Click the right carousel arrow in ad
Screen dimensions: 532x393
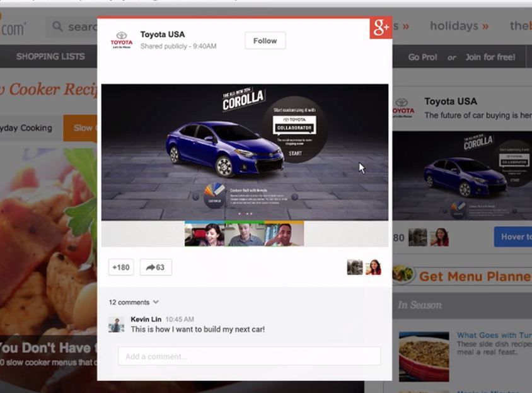coord(294,196)
